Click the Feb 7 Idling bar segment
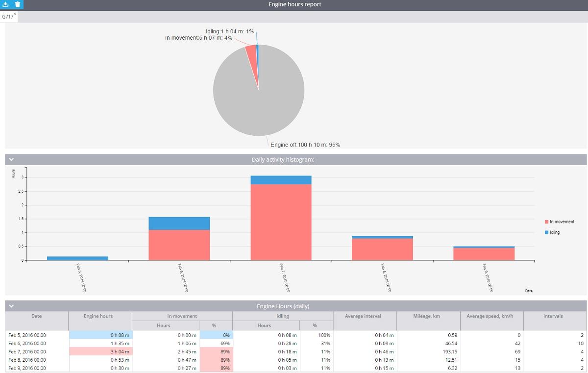 (x=281, y=180)
